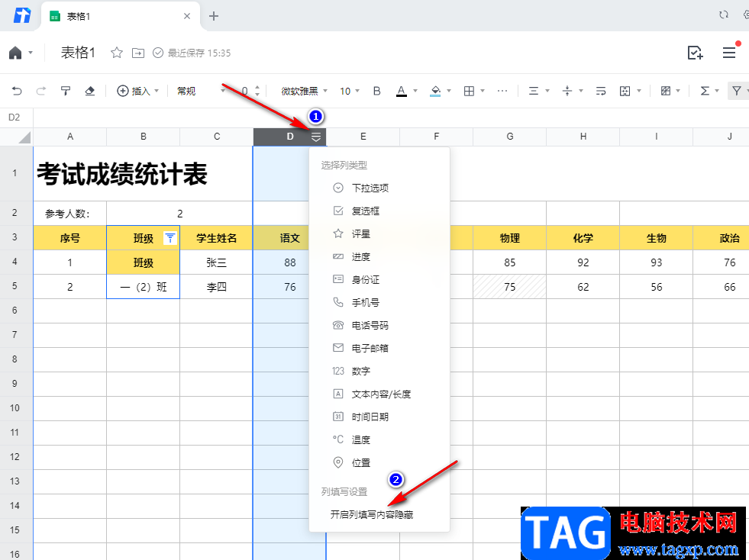
Task: Click the vertical alignment icon
Action: (x=567, y=91)
